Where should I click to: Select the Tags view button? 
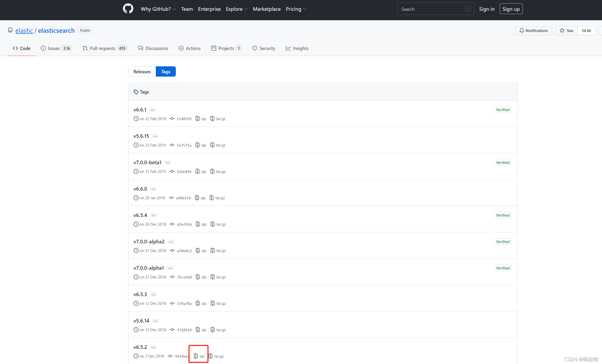(x=166, y=71)
